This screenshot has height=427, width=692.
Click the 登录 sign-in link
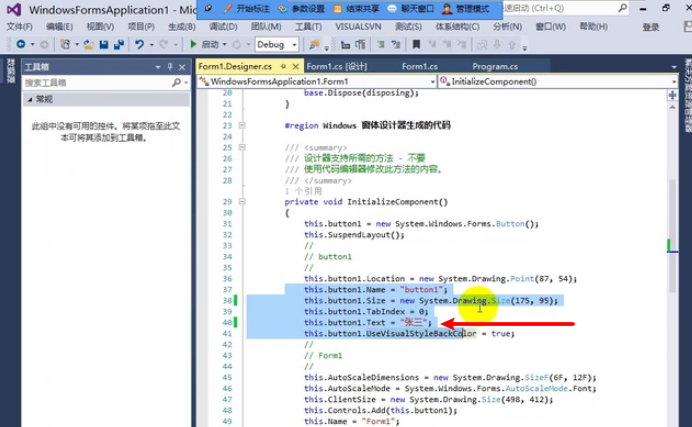click(x=651, y=27)
